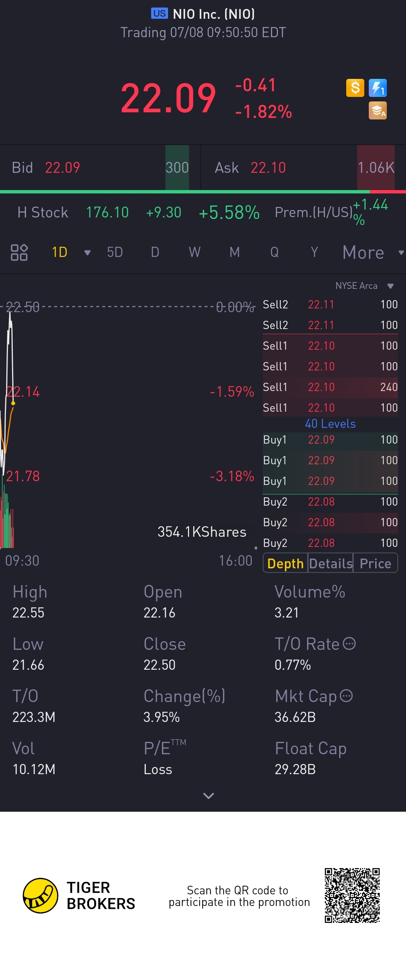
Task: Open the NYSE Arca exchange dropdown
Action: [x=390, y=286]
